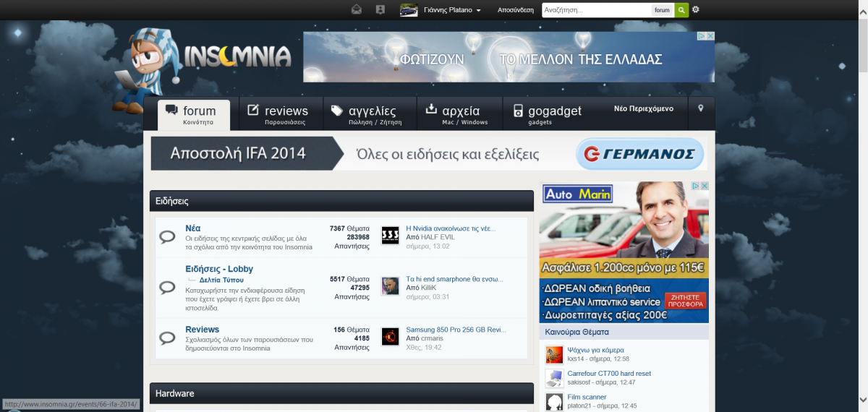Image resolution: width=868 pixels, height=412 pixels.
Task: Click AdChoices icon on Auto Marin ad
Action: tap(695, 186)
